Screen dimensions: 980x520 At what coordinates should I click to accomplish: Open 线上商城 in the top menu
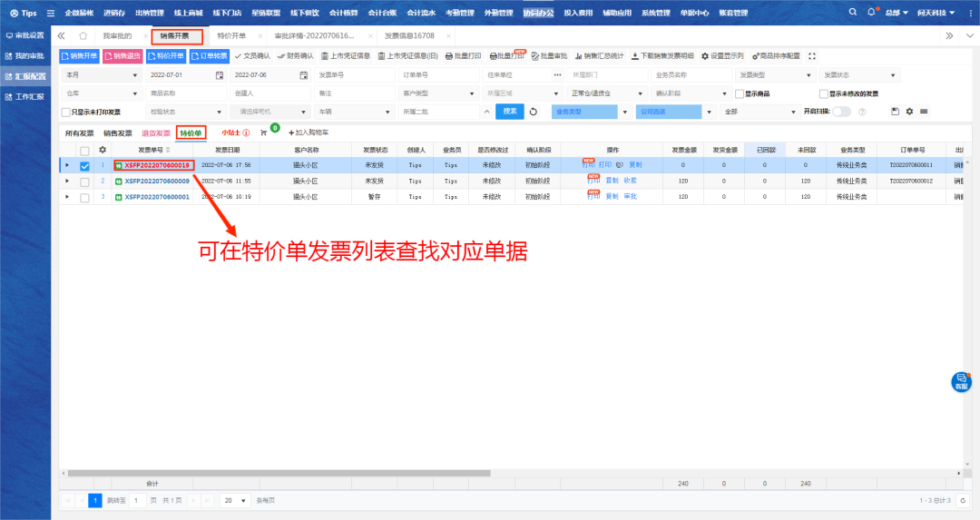189,13
